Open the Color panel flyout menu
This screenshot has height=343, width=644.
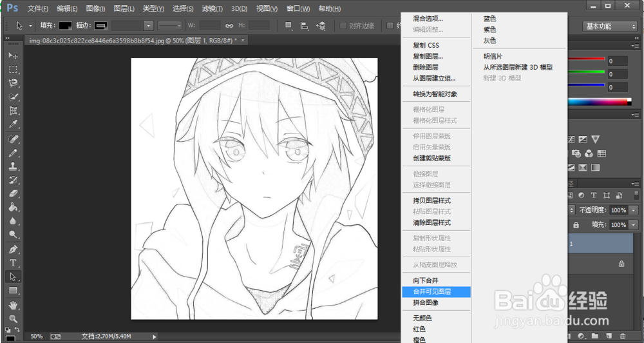click(637, 45)
